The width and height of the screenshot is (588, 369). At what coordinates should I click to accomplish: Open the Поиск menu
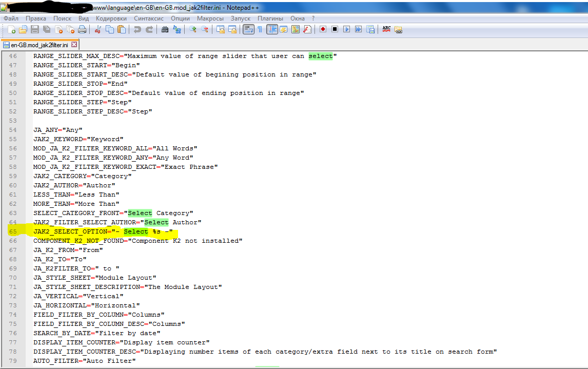point(62,18)
